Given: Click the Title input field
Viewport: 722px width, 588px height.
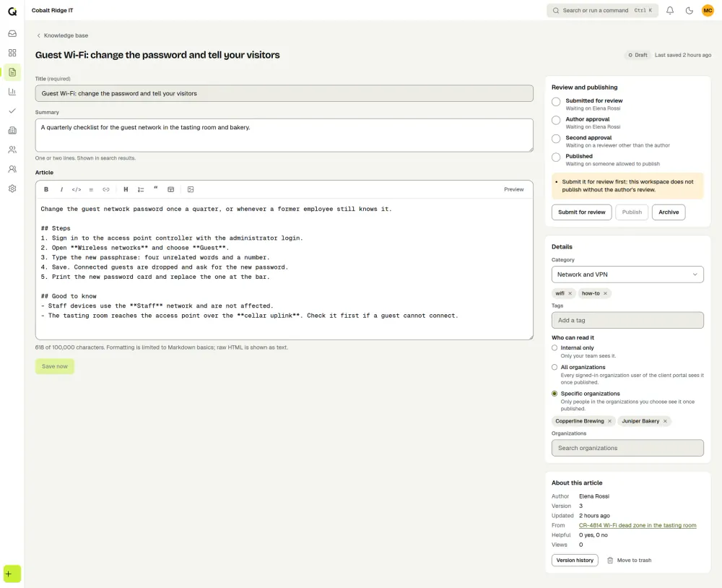Looking at the screenshot, I should 284,94.
